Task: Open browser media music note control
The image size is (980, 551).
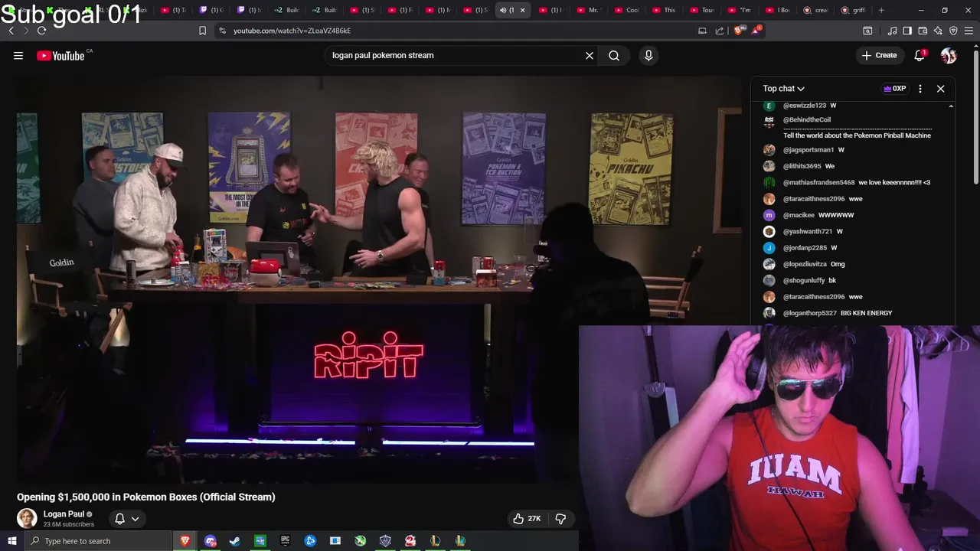Action: click(x=892, y=31)
